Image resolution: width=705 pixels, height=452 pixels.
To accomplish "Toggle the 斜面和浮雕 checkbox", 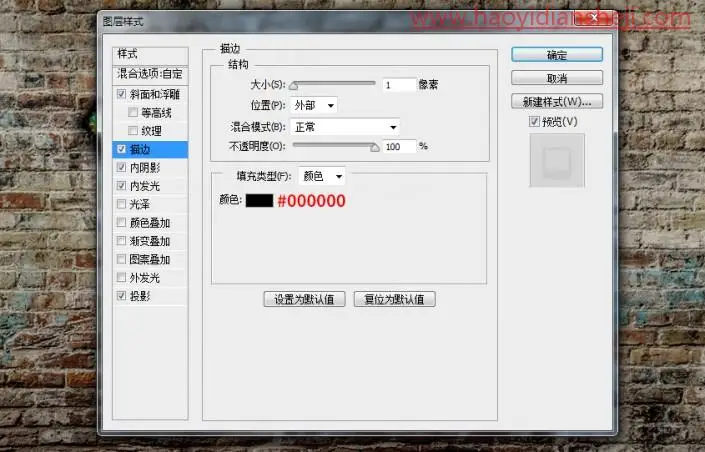I will coord(121,94).
